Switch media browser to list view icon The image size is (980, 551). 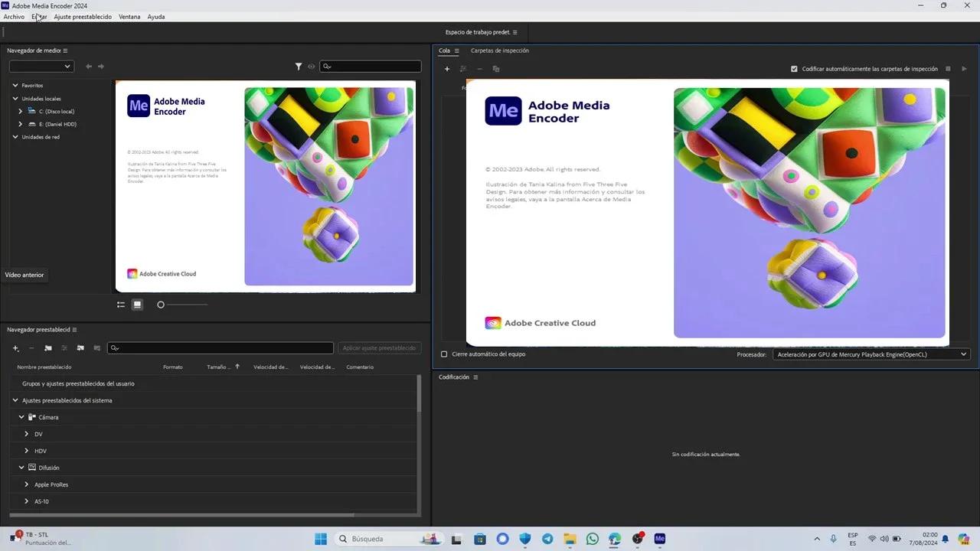(120, 305)
